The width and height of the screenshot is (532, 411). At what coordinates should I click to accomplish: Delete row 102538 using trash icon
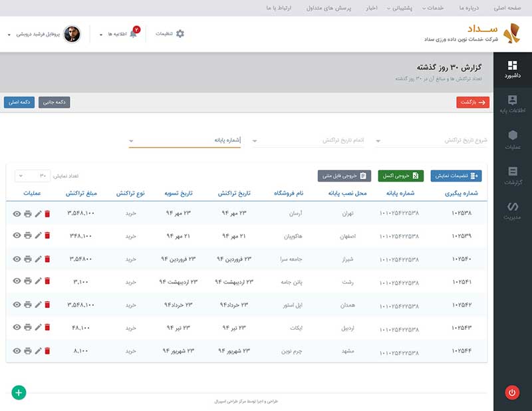pyautogui.click(x=47, y=213)
